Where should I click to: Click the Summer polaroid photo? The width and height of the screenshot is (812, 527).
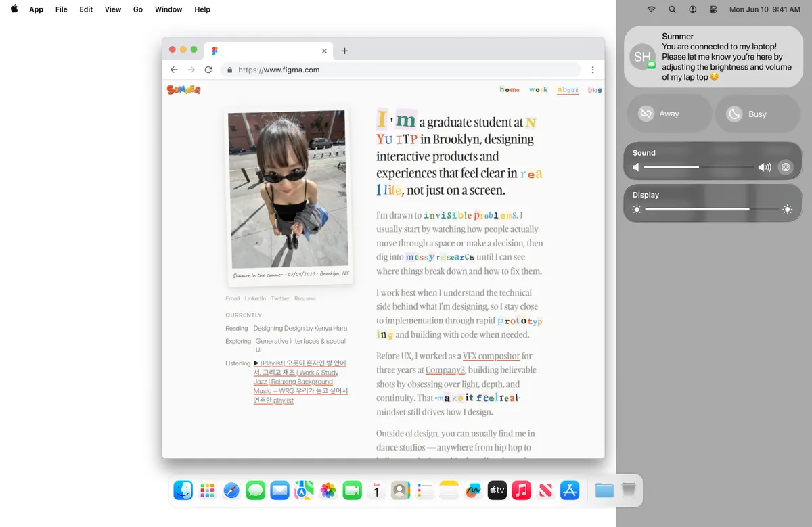tap(288, 196)
